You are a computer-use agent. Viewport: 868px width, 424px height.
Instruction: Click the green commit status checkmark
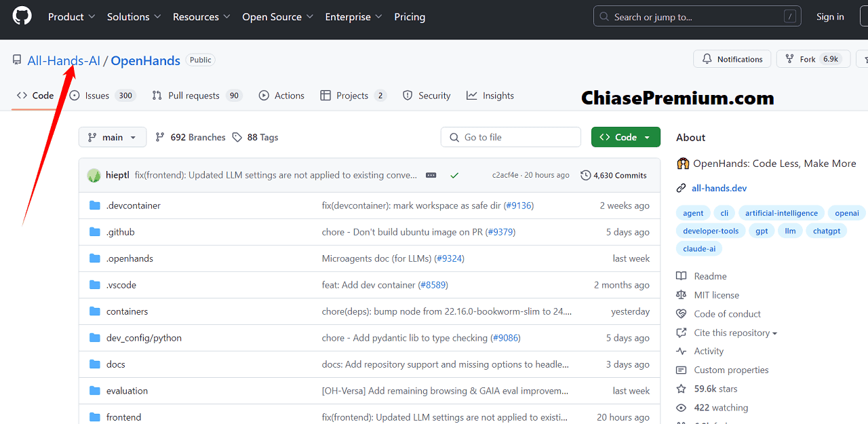coord(454,175)
